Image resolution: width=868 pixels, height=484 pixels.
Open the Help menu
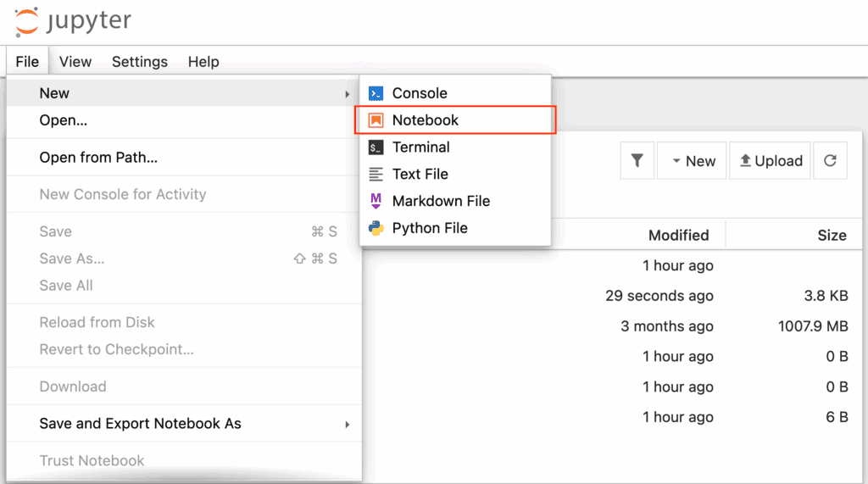click(x=203, y=62)
